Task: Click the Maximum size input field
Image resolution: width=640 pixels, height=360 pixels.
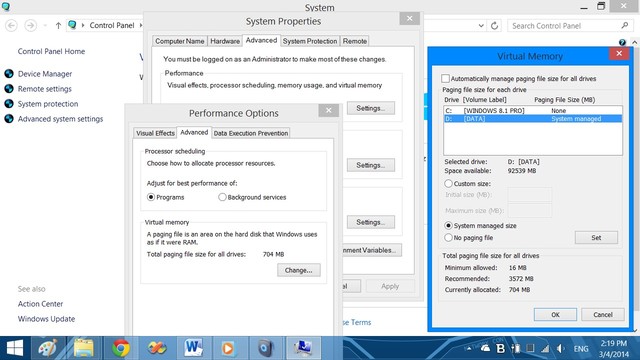Action: (x=530, y=211)
